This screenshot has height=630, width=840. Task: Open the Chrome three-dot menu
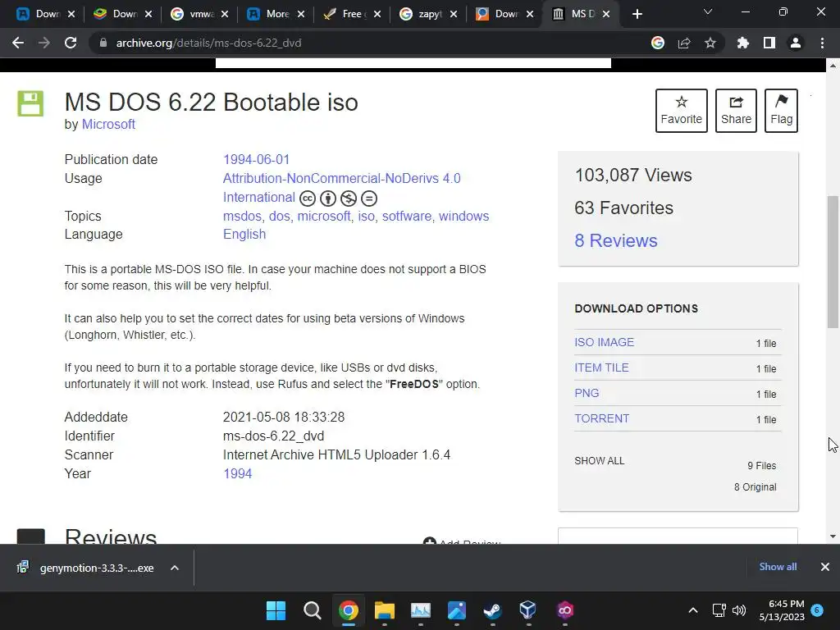point(822,43)
